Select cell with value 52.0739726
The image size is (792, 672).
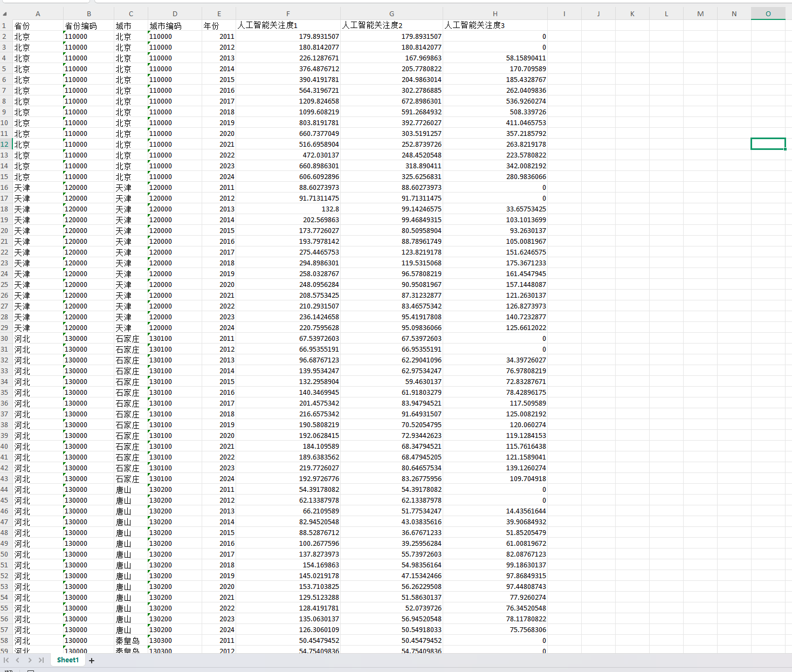click(392, 608)
